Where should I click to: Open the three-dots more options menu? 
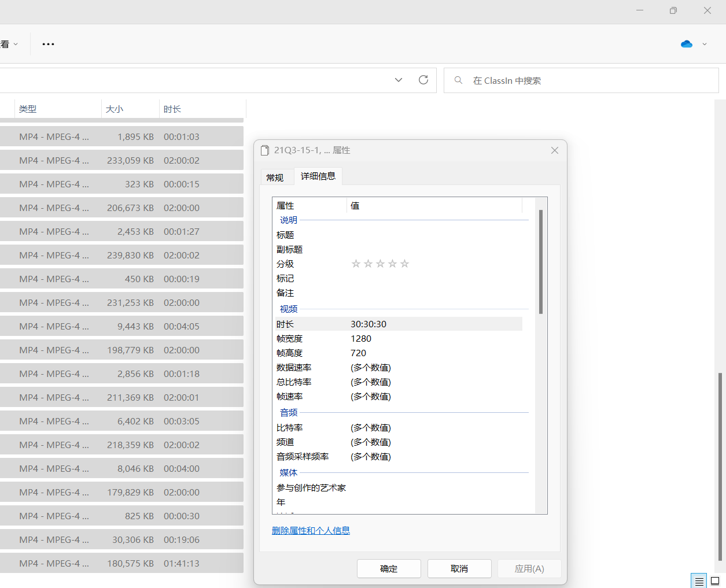[x=48, y=44]
